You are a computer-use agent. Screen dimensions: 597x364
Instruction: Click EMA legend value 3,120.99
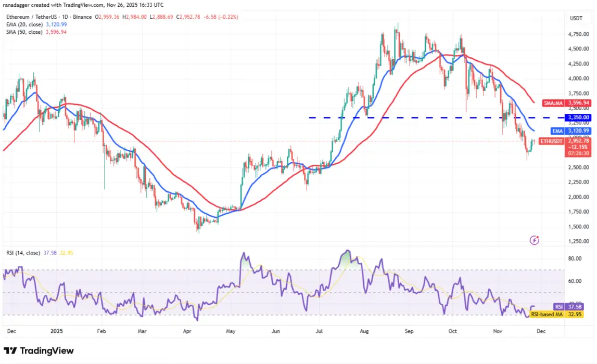coord(56,24)
